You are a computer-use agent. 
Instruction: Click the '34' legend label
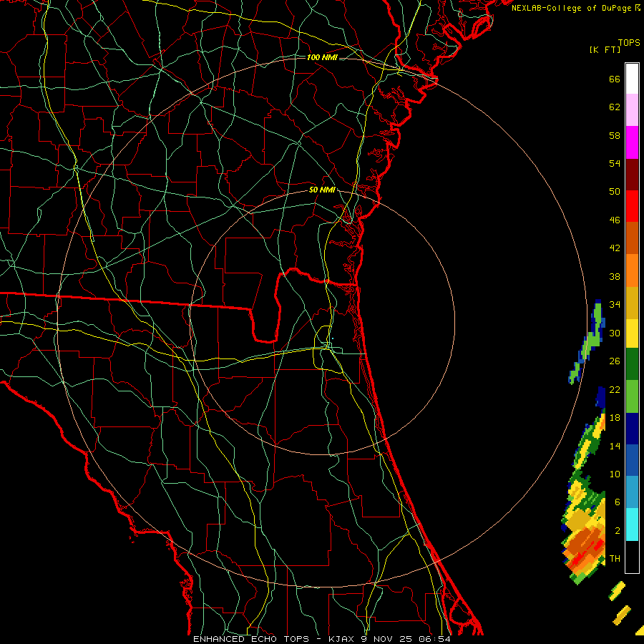[x=615, y=305]
